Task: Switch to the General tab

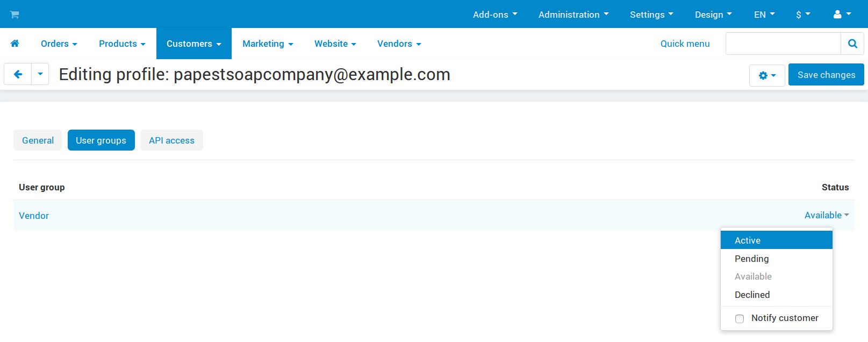Action: (x=38, y=140)
